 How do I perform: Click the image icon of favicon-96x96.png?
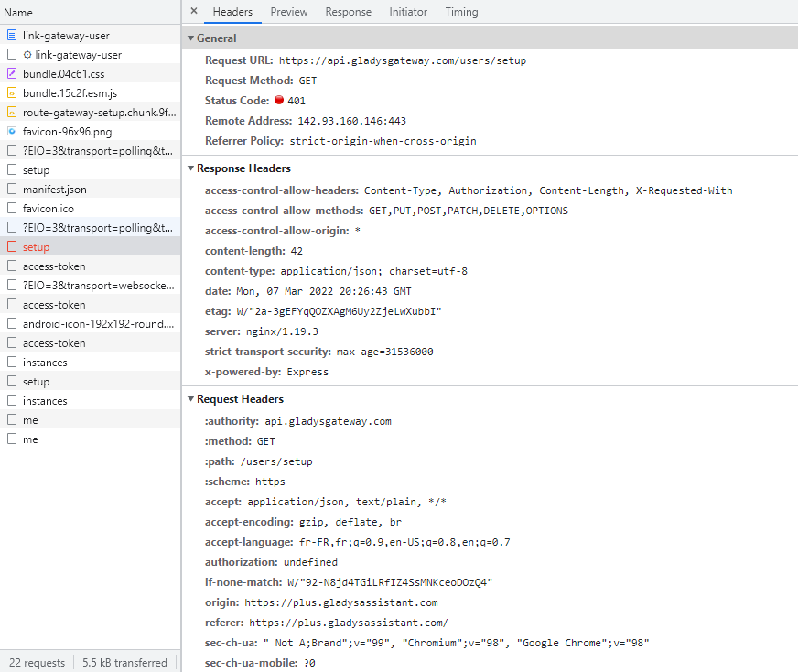coord(12,131)
